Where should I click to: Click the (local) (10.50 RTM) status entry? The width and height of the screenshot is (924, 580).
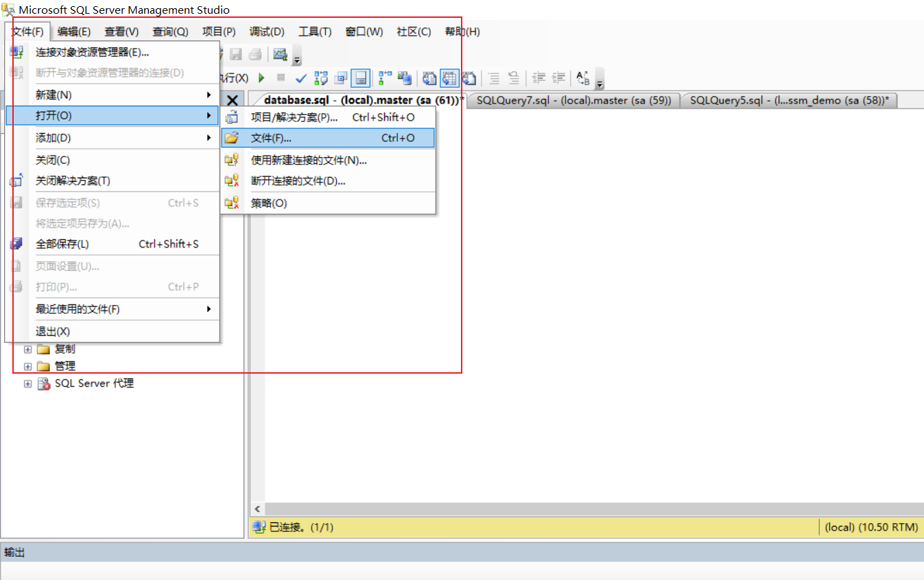[870, 527]
